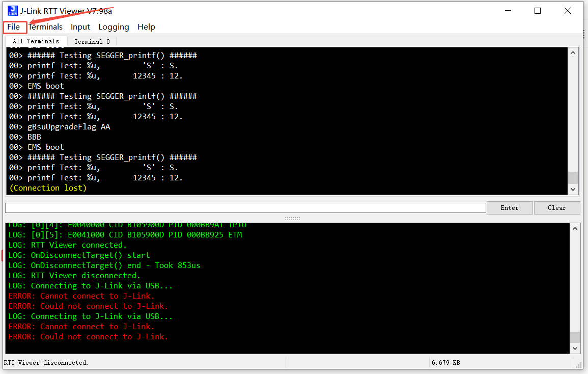Open the Terminals menu
This screenshot has width=588, height=374.
coord(45,27)
